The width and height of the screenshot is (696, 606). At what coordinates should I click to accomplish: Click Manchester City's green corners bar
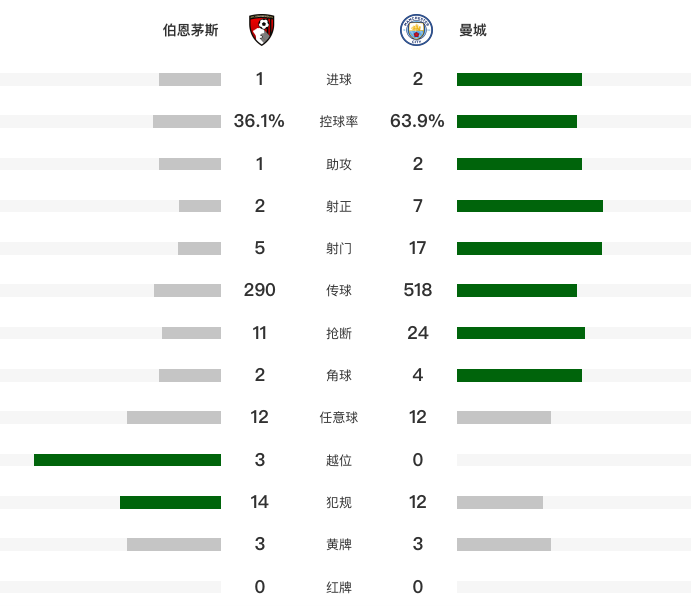519,376
